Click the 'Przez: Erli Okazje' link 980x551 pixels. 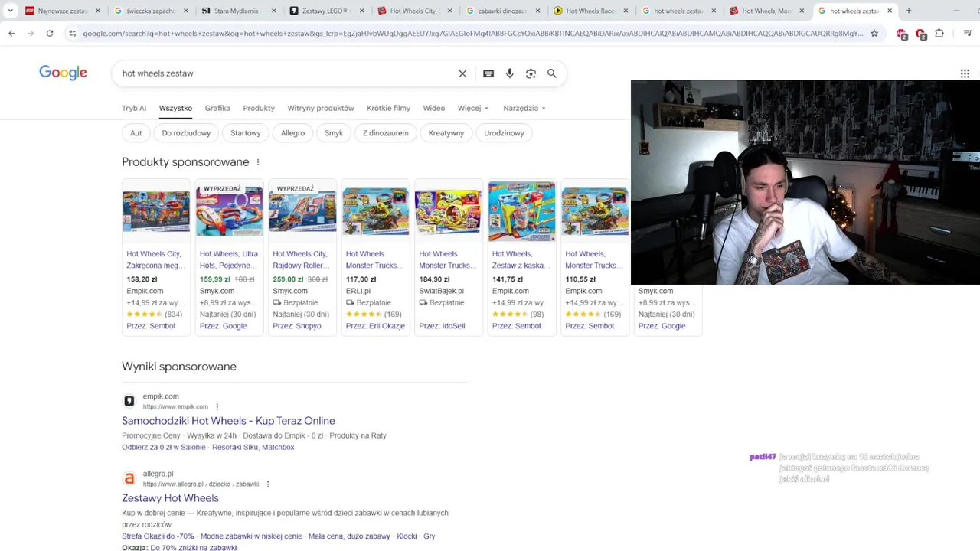[375, 326]
